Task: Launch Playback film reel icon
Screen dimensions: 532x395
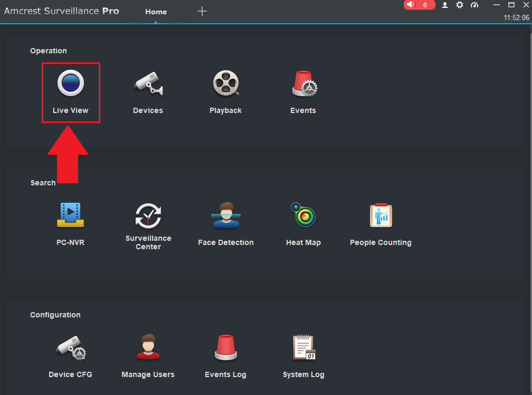Action: tap(225, 83)
